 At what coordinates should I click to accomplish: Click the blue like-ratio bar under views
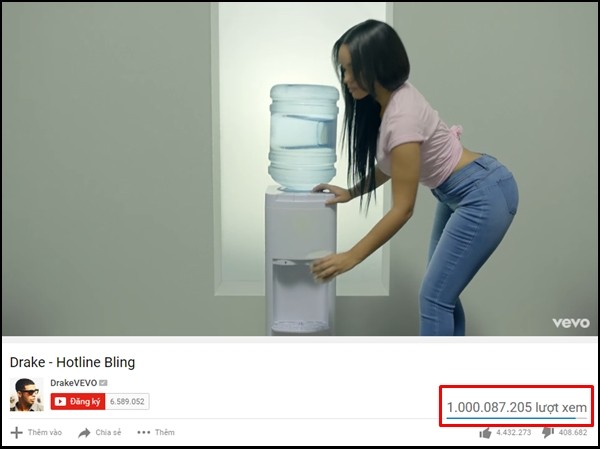(511, 418)
